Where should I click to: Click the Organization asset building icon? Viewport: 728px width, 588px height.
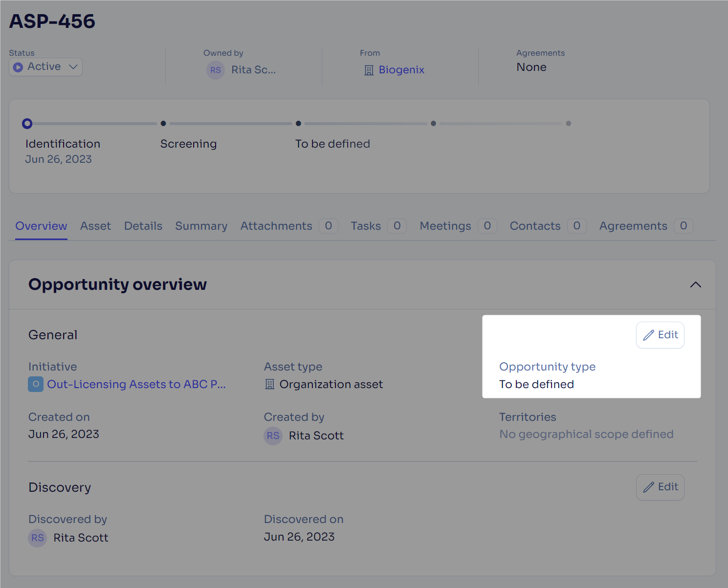(269, 385)
